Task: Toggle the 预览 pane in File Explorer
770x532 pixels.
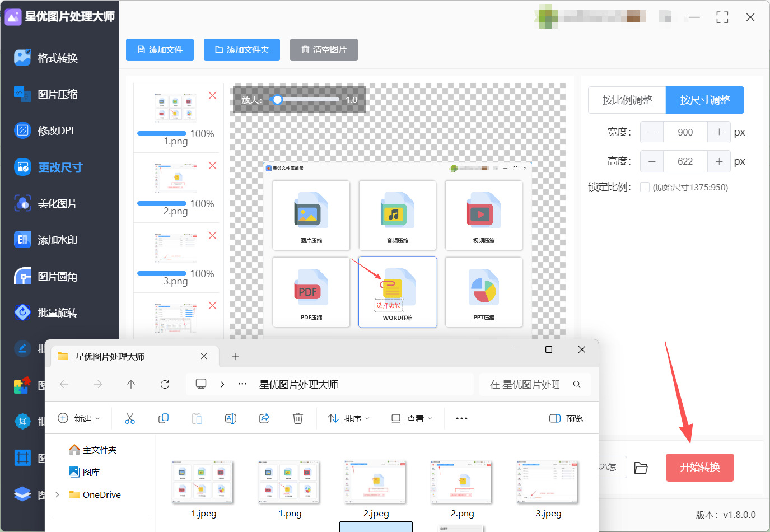Action: 566,418
